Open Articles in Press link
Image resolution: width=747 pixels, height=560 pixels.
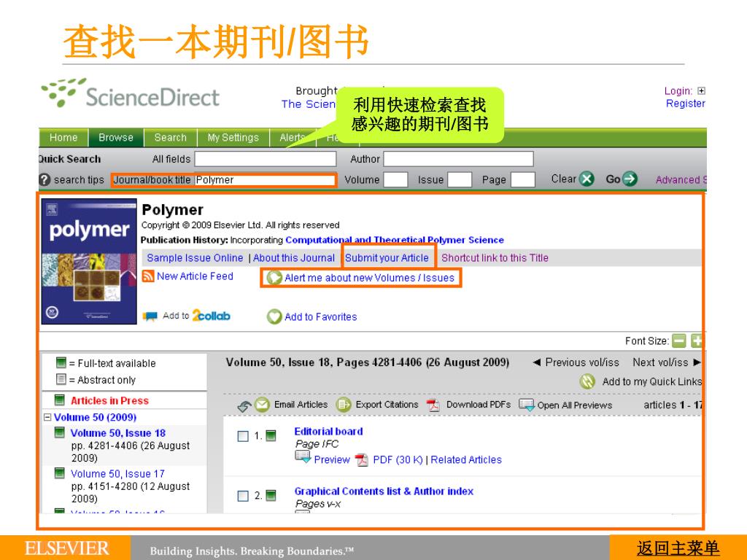(109, 400)
